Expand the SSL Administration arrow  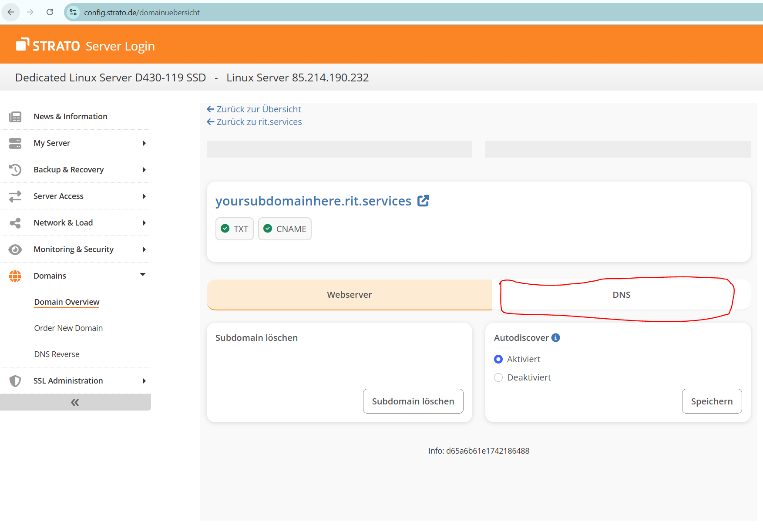pos(144,381)
